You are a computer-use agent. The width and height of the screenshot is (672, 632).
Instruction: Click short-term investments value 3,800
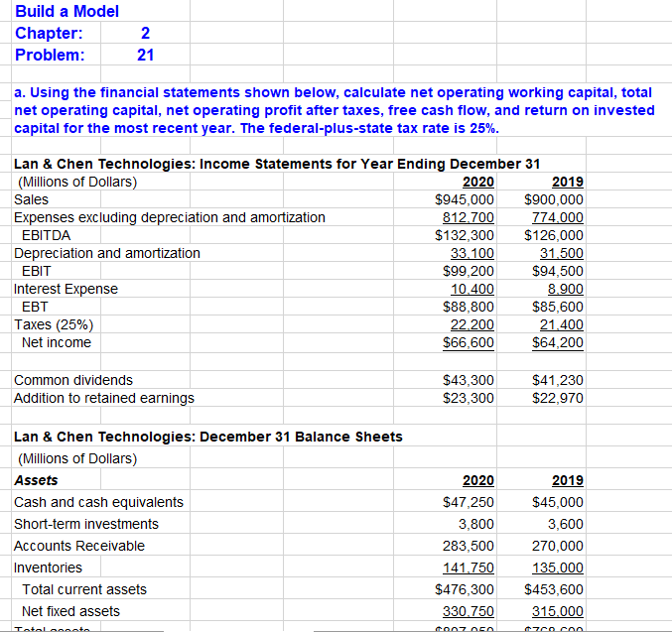[x=476, y=524]
